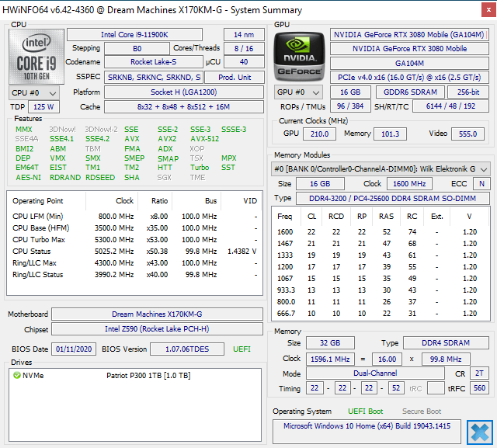This screenshot has width=497, height=448.
Task: Click the Dream Machines X170KM-G motherboard field
Action: pyautogui.click(x=157, y=314)
